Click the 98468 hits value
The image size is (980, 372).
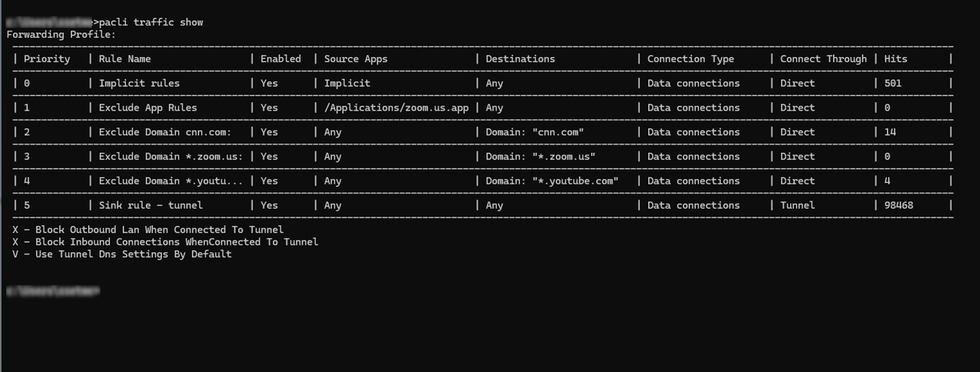pos(898,206)
